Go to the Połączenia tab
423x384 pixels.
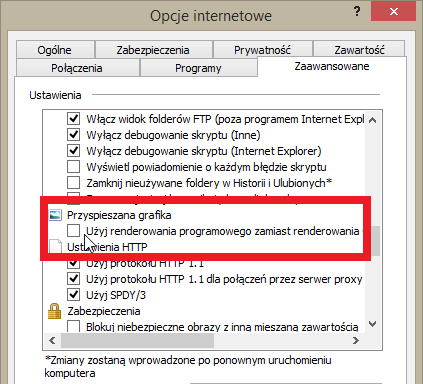[x=77, y=68]
